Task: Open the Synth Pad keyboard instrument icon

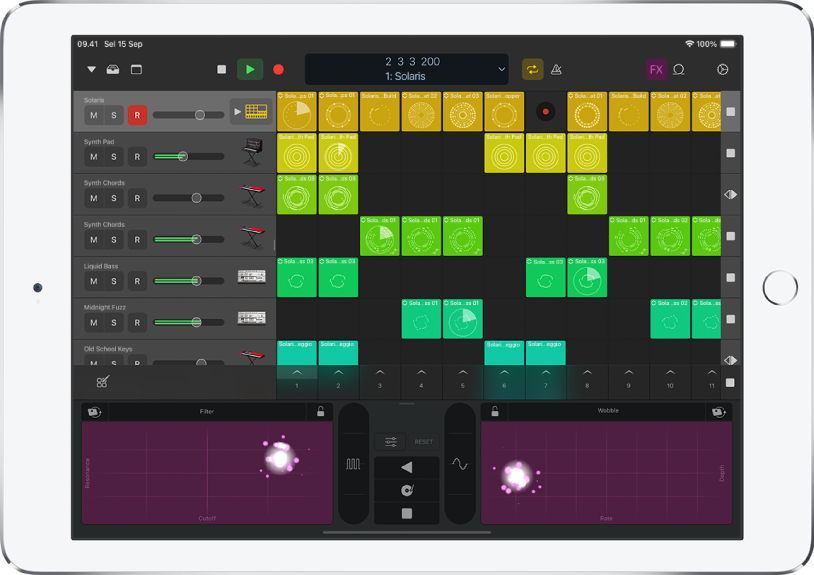Action: (252, 152)
